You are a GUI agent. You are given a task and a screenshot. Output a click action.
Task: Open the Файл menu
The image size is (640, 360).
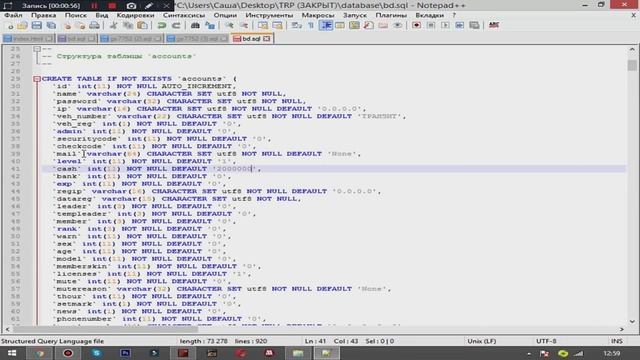pyautogui.click(x=13, y=15)
